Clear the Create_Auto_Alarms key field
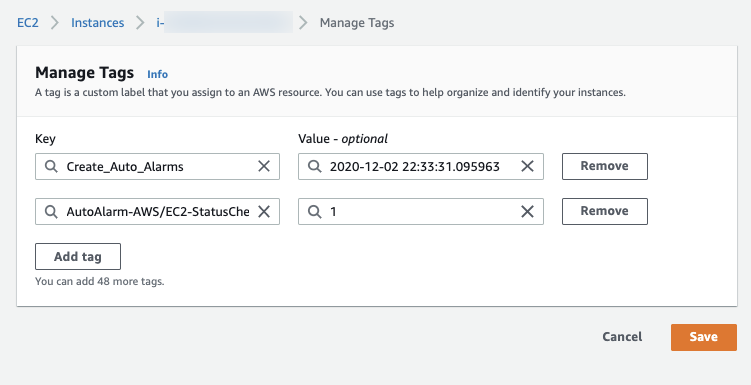The height and width of the screenshot is (385, 751). 264,166
